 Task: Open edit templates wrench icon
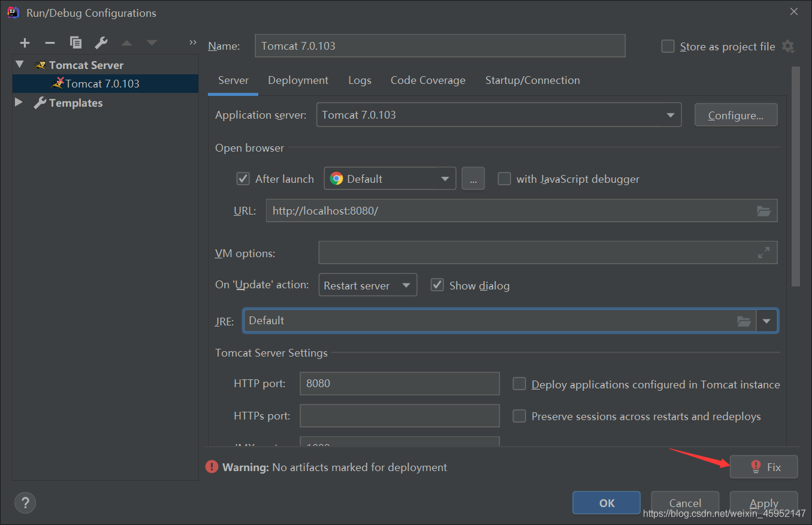tap(101, 43)
